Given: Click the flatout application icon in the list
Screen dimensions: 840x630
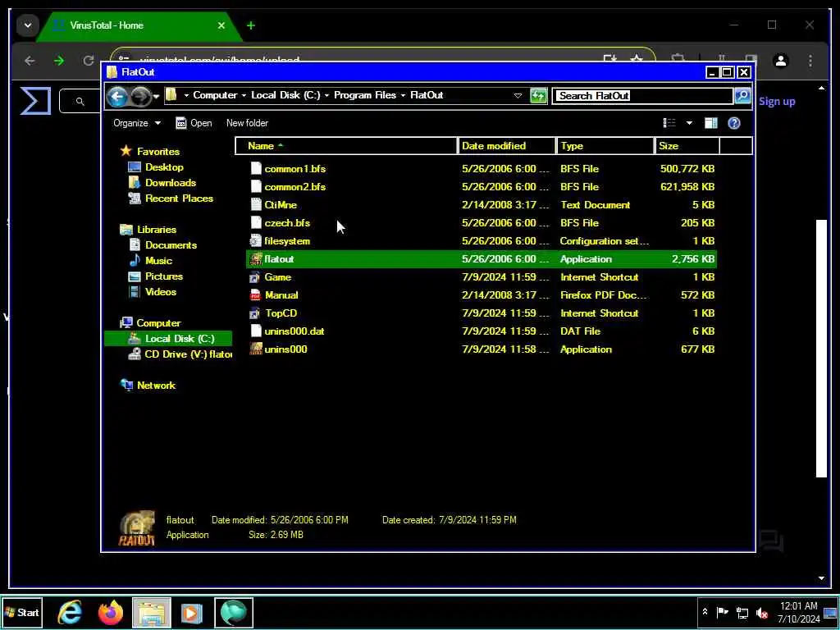Looking at the screenshot, I should [256, 259].
